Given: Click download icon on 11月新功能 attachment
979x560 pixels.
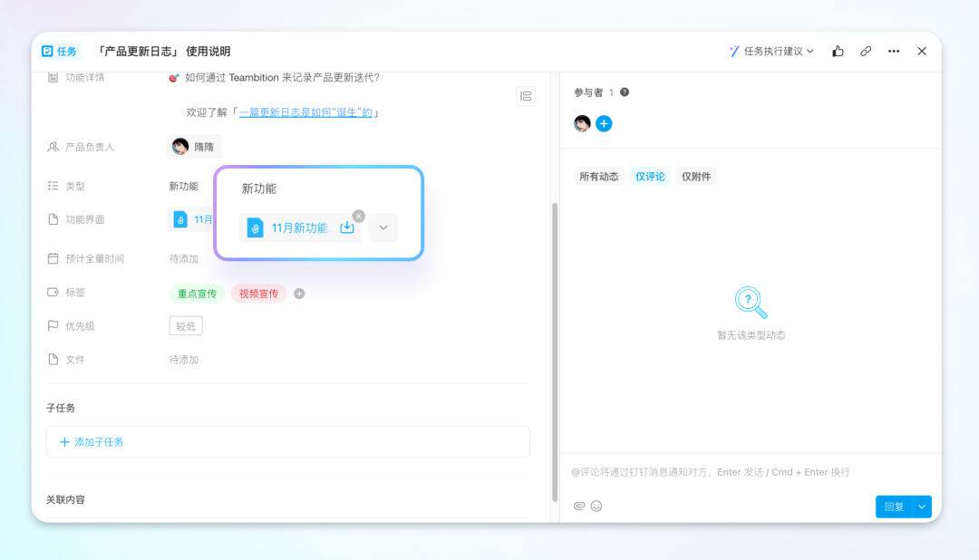Looking at the screenshot, I should (346, 227).
